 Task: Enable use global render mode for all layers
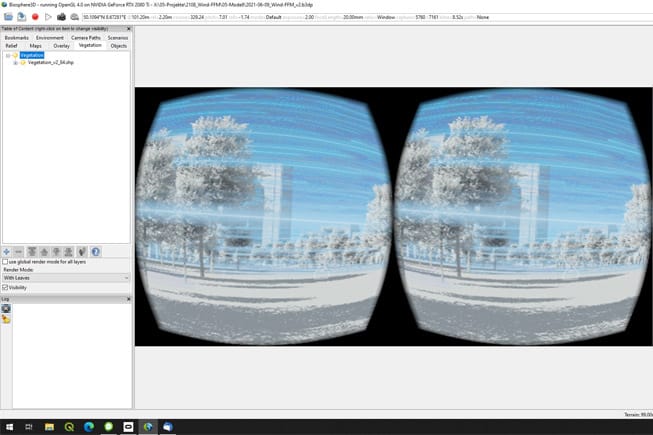tap(6, 261)
